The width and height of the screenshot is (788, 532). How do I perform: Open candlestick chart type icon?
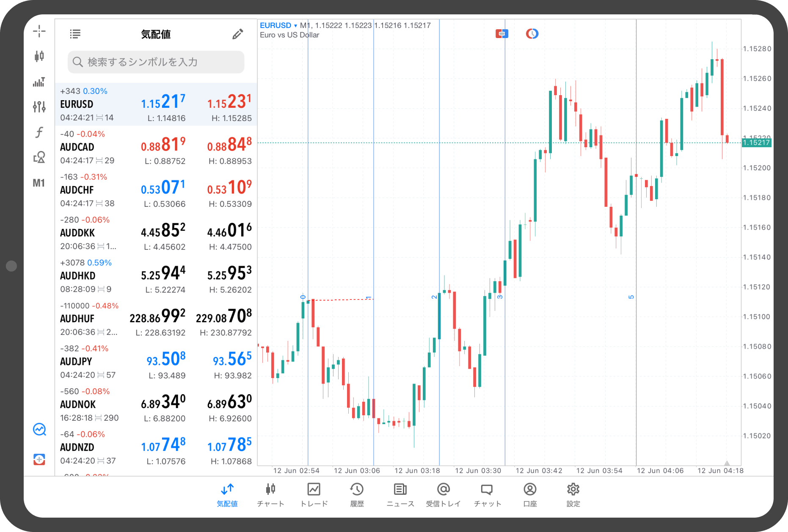click(x=39, y=56)
